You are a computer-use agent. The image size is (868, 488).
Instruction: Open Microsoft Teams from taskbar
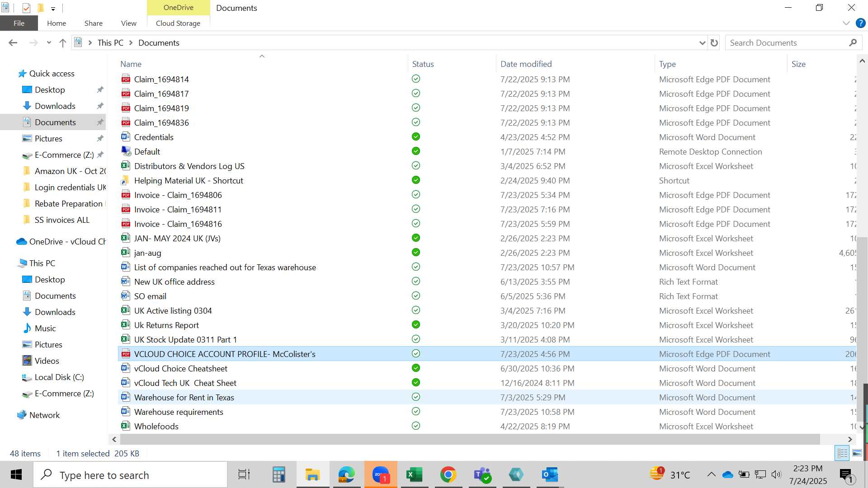point(482,475)
